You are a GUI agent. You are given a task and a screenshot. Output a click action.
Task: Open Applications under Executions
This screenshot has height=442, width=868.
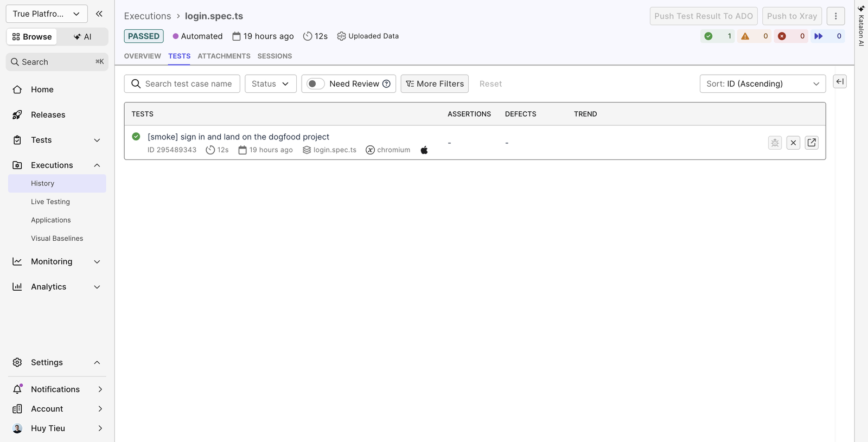click(x=57, y=220)
